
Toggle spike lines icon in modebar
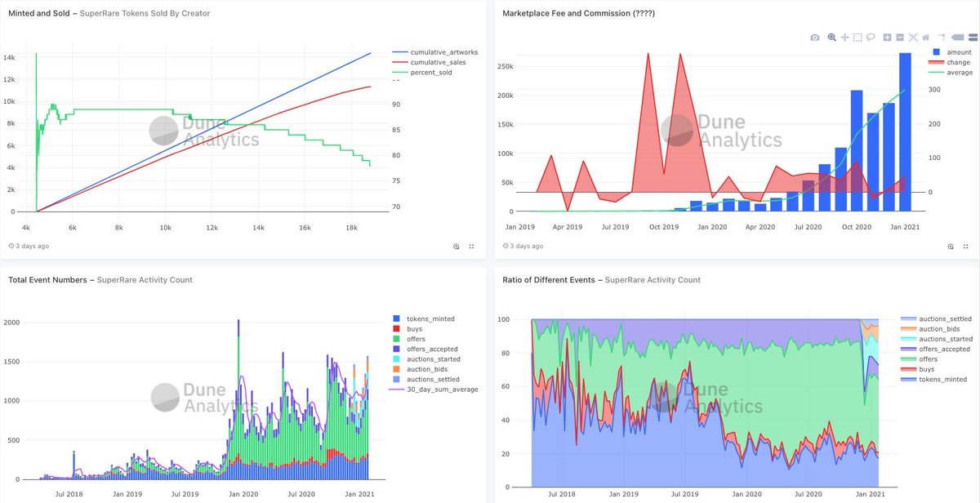coord(942,38)
